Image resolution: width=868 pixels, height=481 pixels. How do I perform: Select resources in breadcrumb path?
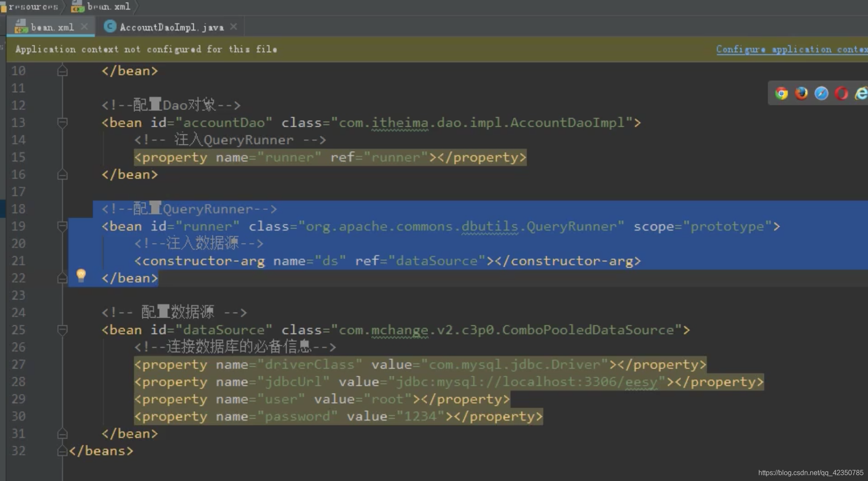pyautogui.click(x=33, y=6)
